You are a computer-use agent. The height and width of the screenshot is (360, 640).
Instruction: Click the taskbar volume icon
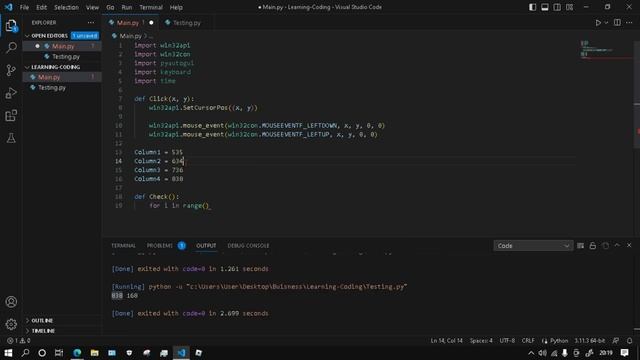pos(542,353)
